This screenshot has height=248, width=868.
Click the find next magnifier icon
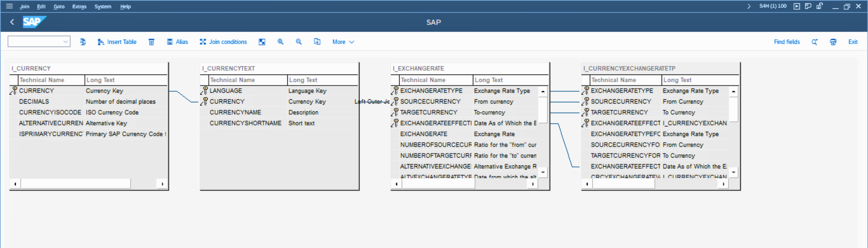[x=814, y=42]
